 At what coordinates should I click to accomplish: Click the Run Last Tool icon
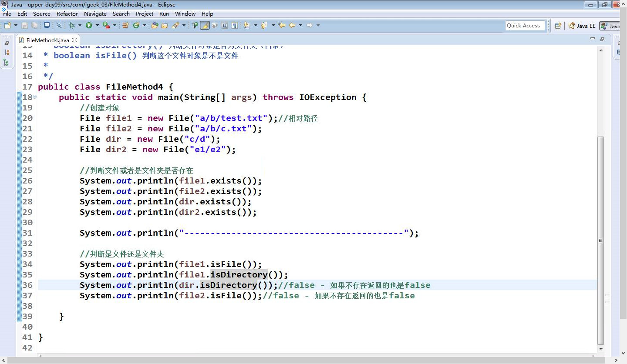pyautogui.click(x=106, y=25)
